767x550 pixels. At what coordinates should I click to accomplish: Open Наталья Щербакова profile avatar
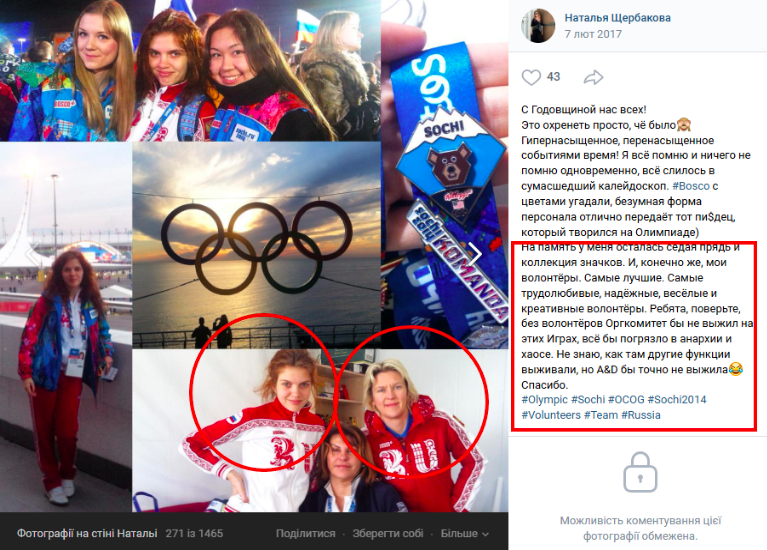coord(538,25)
